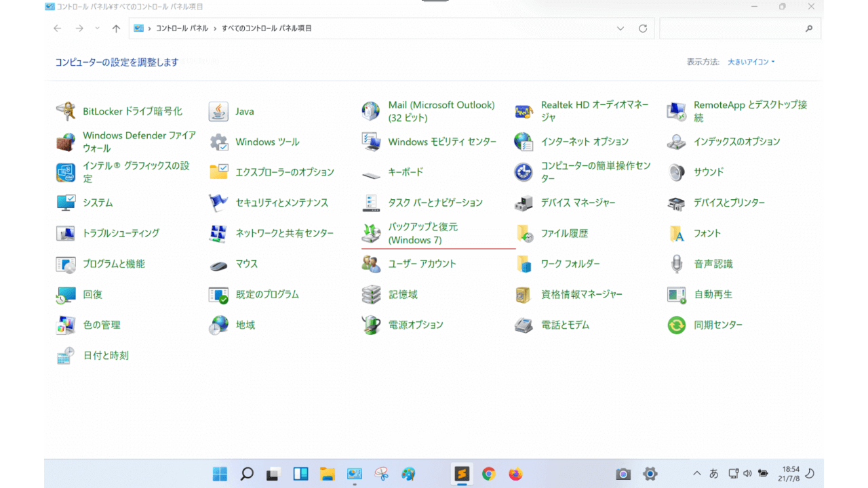Expand the 大きいアイコン view dropdown
The width and height of the screenshot is (868, 488).
(x=751, y=62)
